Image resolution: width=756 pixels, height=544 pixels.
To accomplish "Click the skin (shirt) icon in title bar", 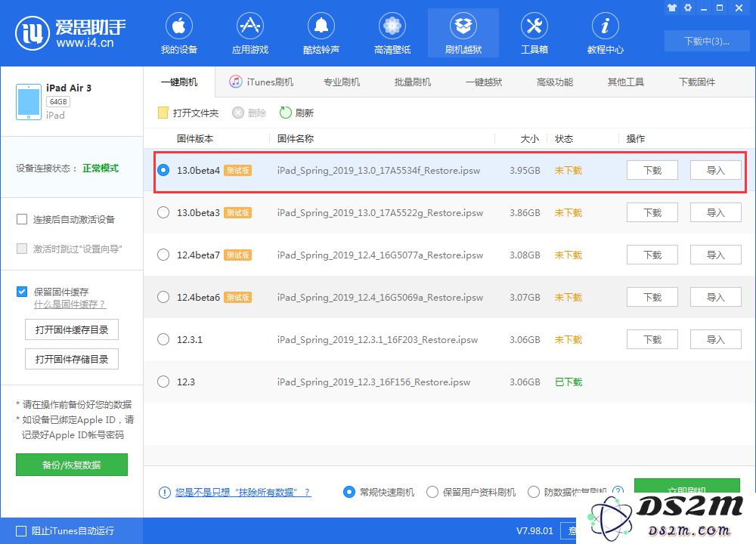I will 672,8.
